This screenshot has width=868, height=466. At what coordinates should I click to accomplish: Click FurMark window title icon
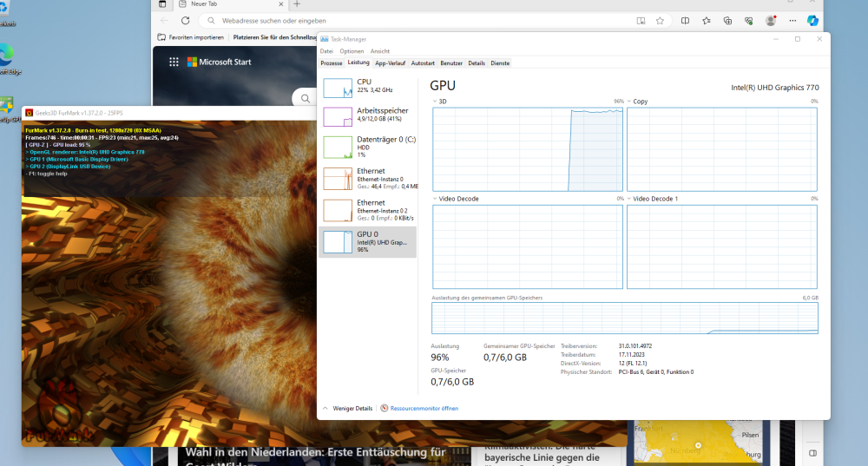click(30, 113)
